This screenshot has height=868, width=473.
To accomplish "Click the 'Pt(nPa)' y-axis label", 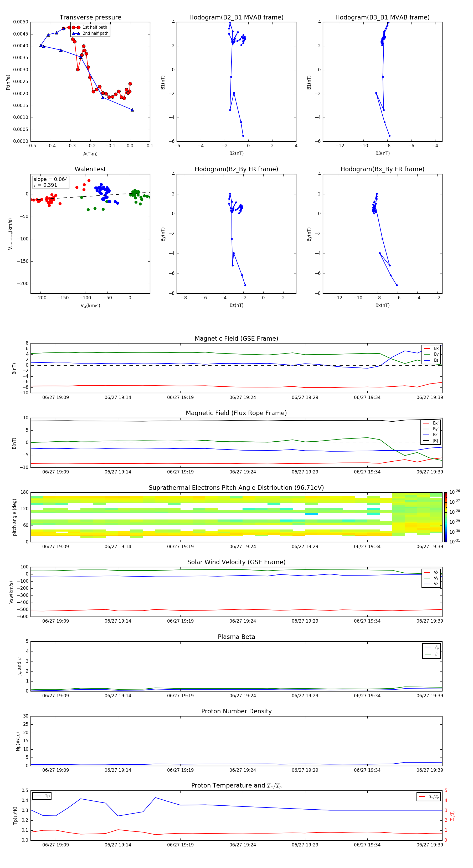I will [8, 82].
